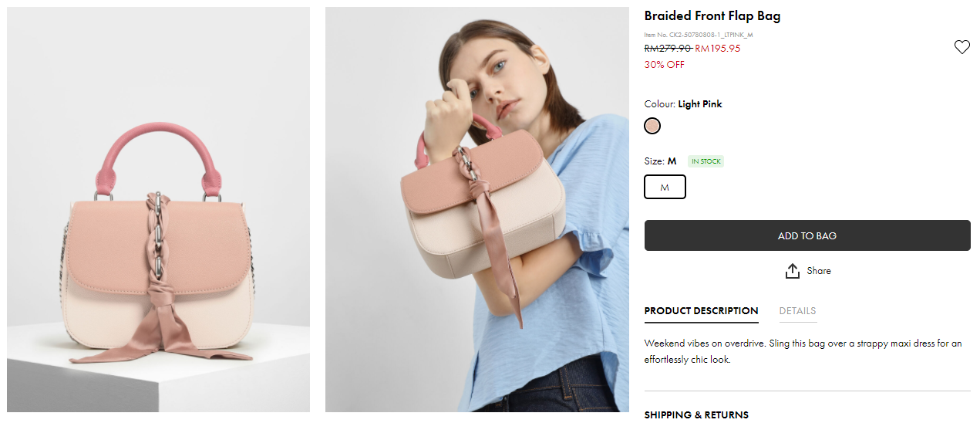This screenshot has height=423, width=980.
Task: Click the Braided Front Flap Bag title
Action: click(x=712, y=16)
